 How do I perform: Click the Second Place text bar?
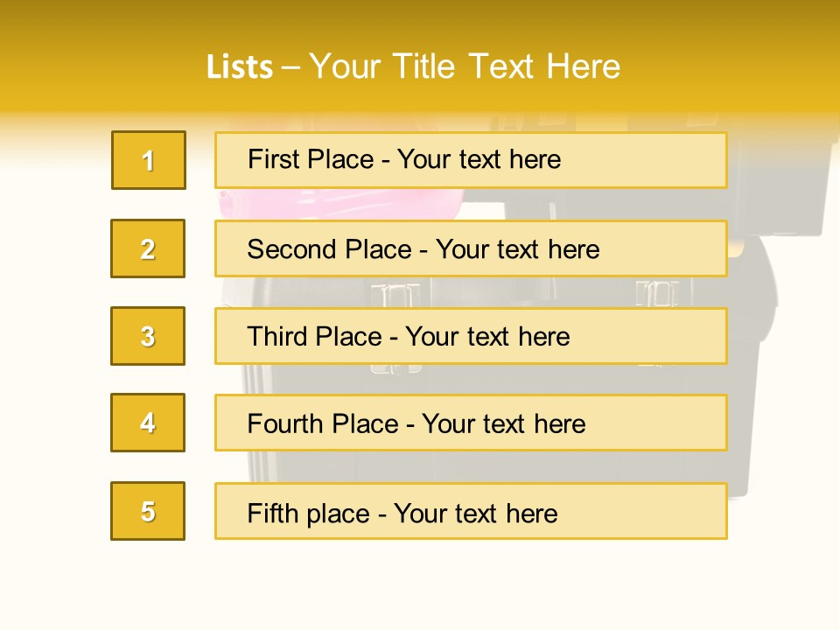coord(471,248)
